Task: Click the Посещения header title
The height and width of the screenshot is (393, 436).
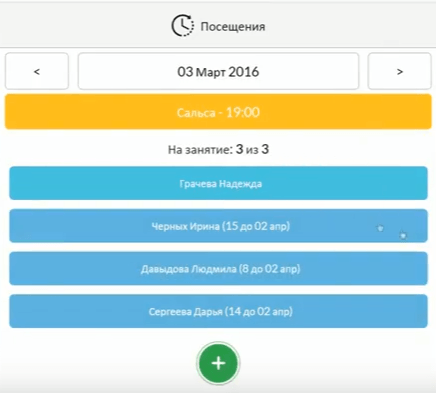Action: (x=233, y=27)
